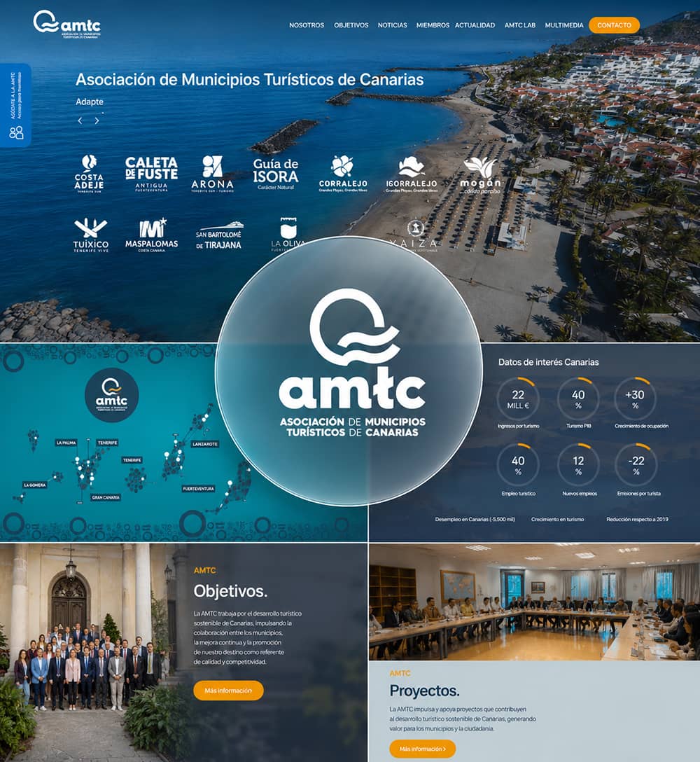Click the 40% Turismo PIB gauge
Screen dimensions: 700x762
(x=578, y=399)
